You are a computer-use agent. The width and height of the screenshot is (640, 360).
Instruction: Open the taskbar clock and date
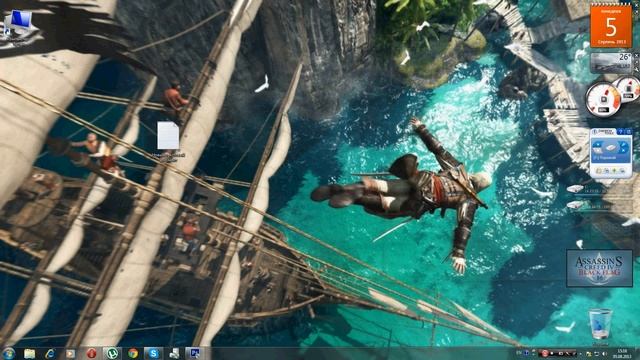[x=622, y=353]
